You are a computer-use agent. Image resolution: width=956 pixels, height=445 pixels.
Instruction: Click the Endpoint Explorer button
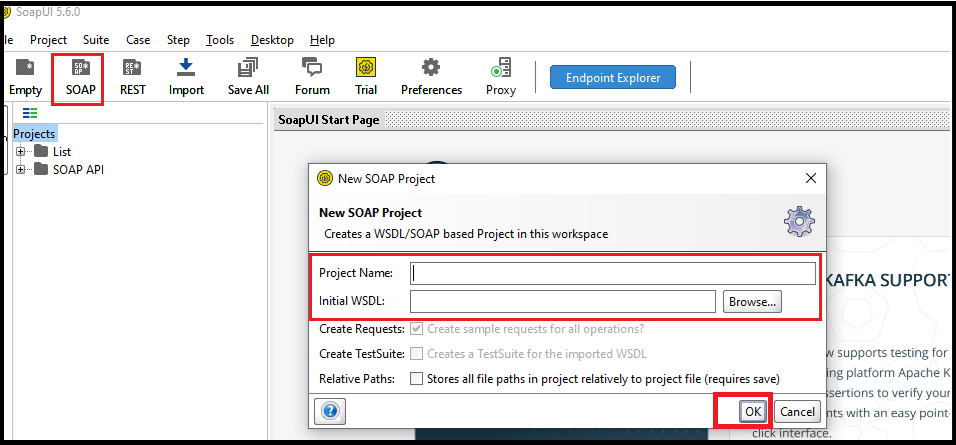(x=613, y=78)
